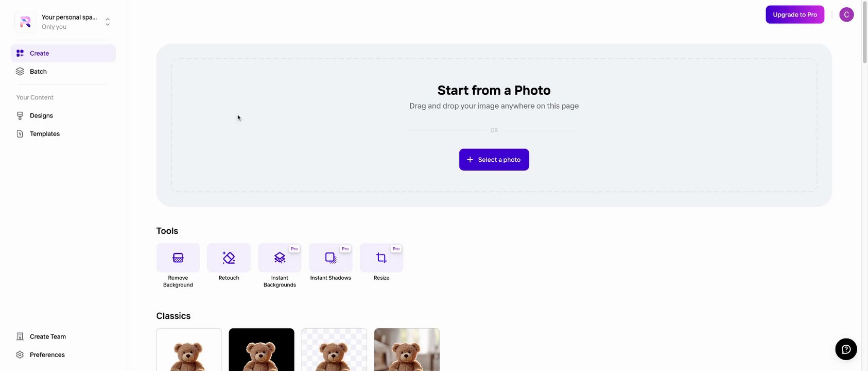The image size is (868, 371).
Task: Click the user avatar letter C
Action: (x=846, y=14)
